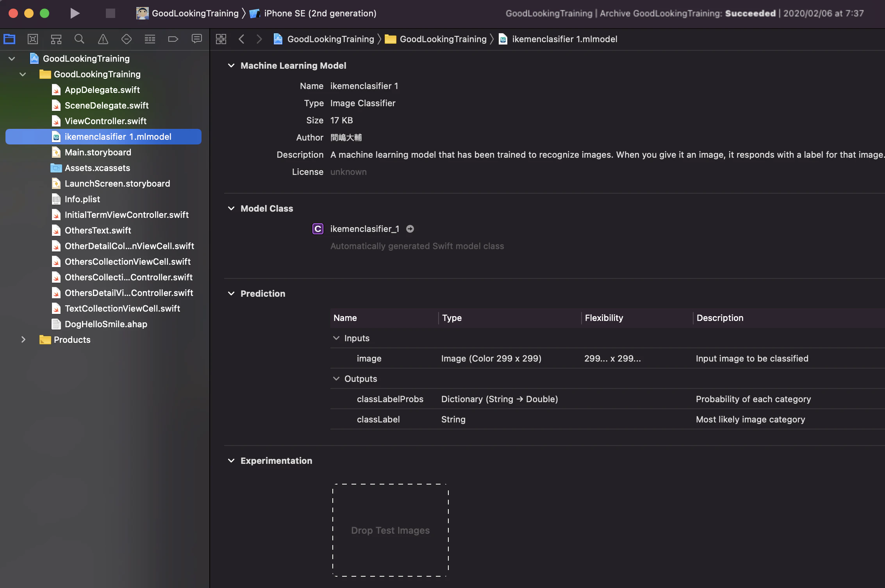Viewport: 885px width, 588px height.
Task: Collapse the Prediction section
Action: [231, 294]
